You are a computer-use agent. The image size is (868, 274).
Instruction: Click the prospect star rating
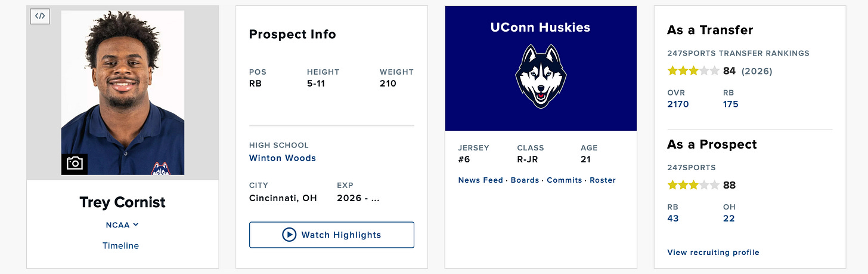(x=693, y=185)
